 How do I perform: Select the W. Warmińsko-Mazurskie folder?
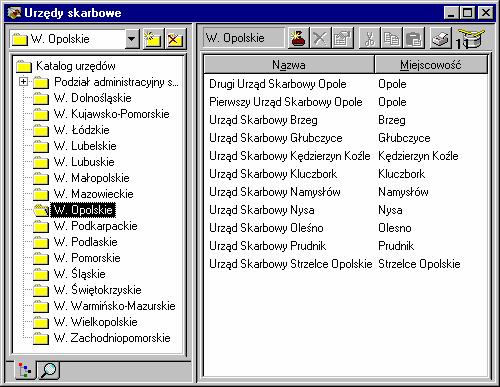[104, 306]
